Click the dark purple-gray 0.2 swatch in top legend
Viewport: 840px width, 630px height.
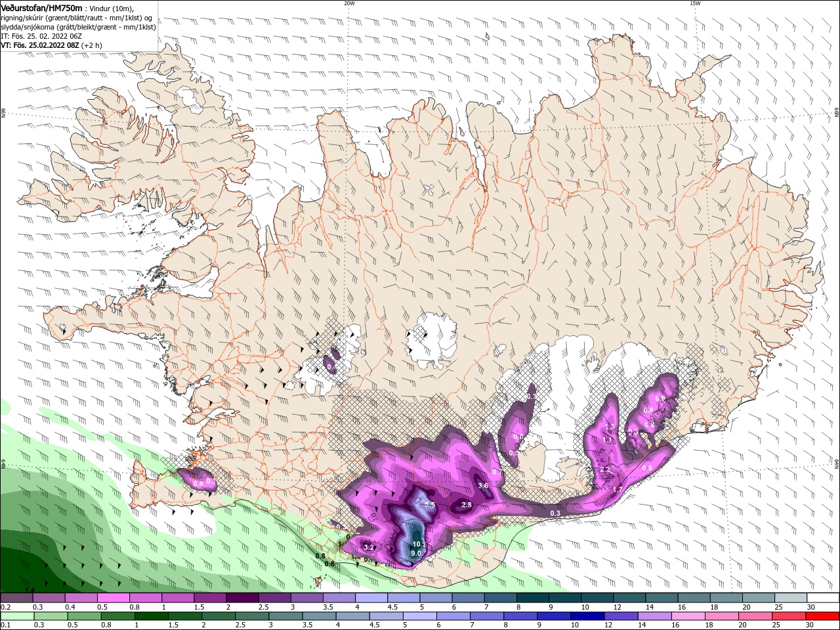pyautogui.click(x=17, y=598)
